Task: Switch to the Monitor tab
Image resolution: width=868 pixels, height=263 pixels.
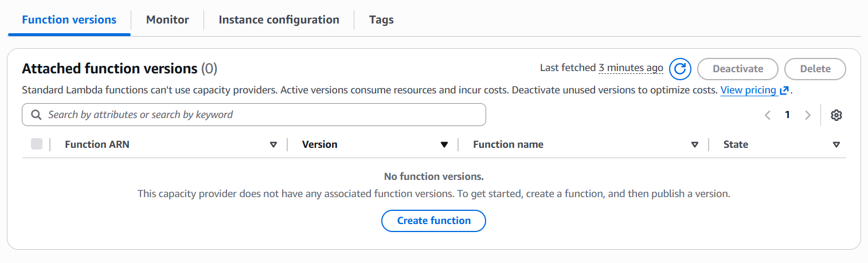Action: (167, 19)
